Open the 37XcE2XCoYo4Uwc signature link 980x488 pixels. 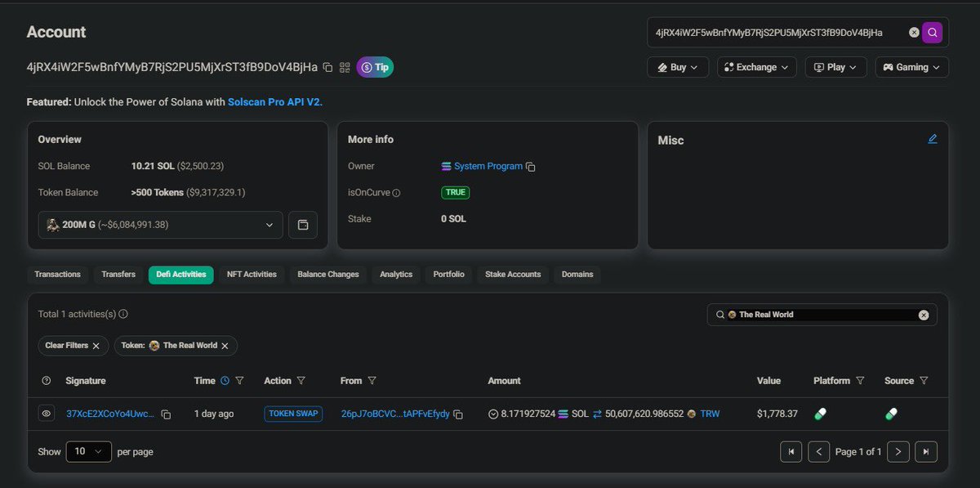click(109, 414)
